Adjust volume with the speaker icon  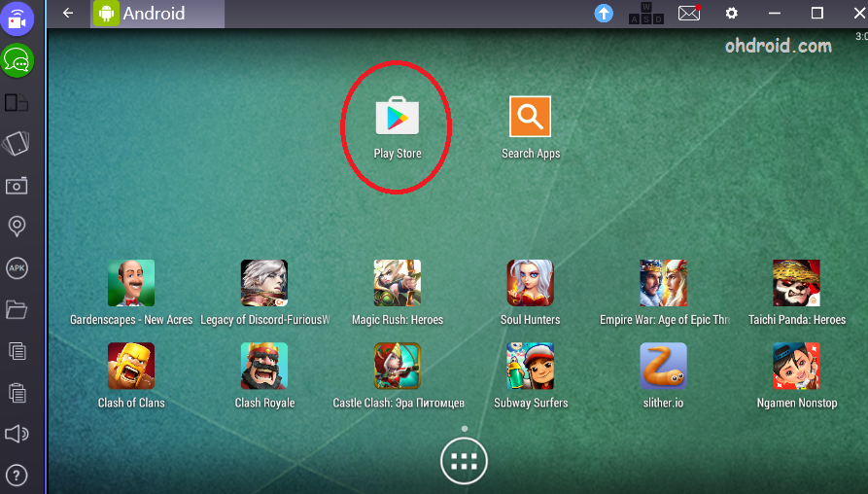[x=17, y=434]
